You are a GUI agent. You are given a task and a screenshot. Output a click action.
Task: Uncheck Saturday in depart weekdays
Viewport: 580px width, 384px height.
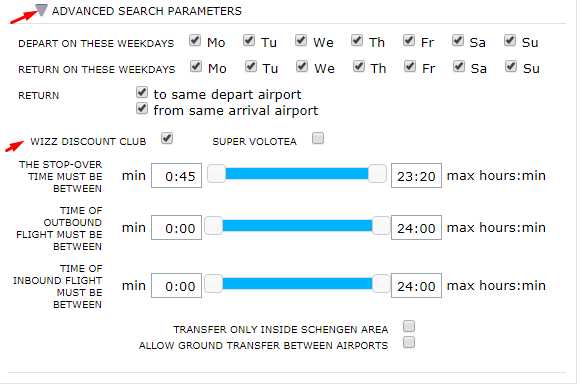pos(458,40)
